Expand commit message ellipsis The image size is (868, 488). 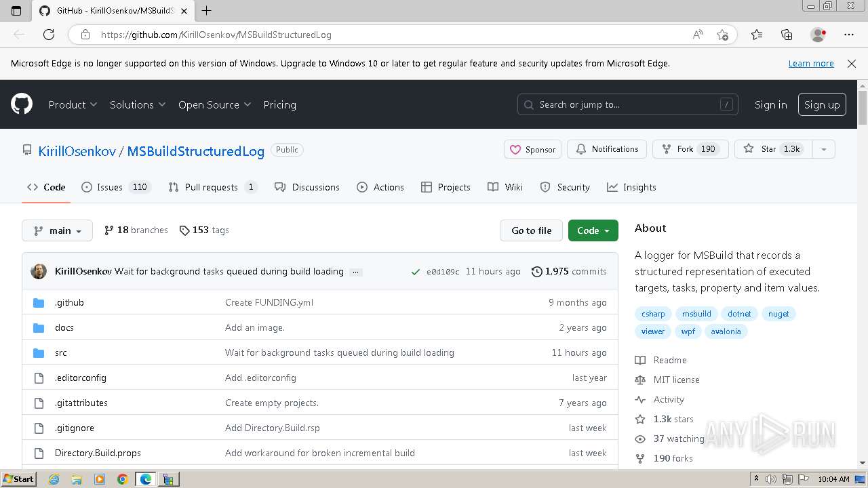pos(356,272)
